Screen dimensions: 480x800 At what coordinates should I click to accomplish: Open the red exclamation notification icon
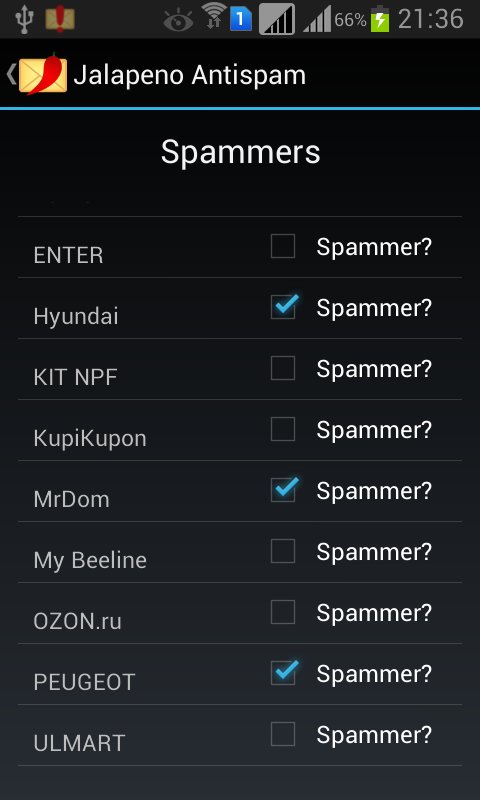click(x=60, y=19)
